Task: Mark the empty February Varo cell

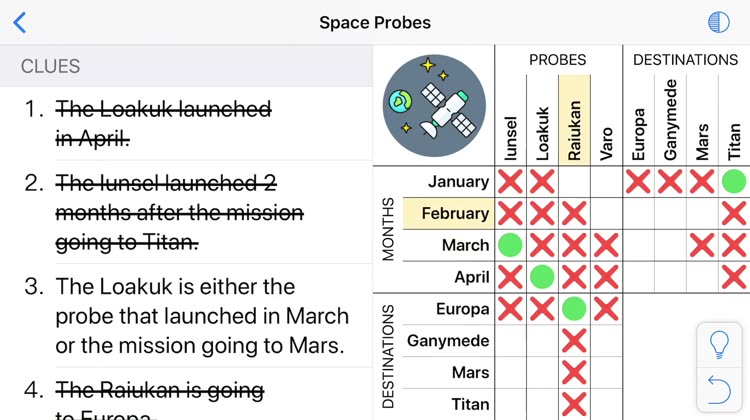Action: [x=606, y=213]
